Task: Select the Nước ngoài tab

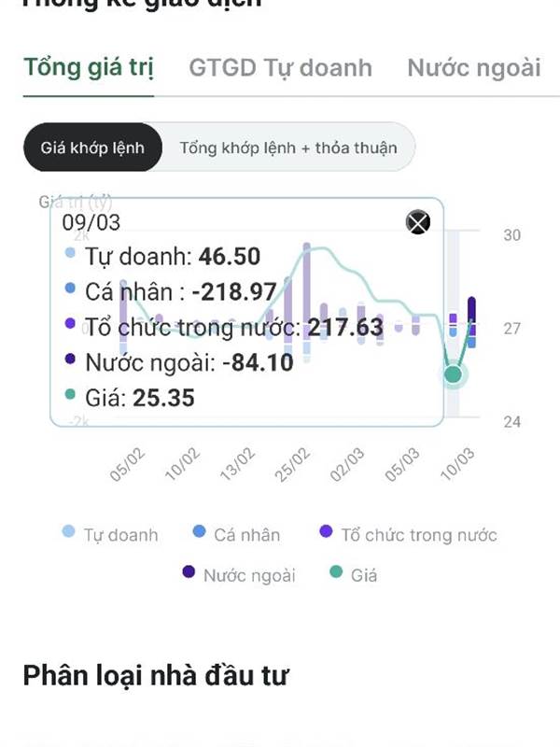Action: [x=473, y=67]
